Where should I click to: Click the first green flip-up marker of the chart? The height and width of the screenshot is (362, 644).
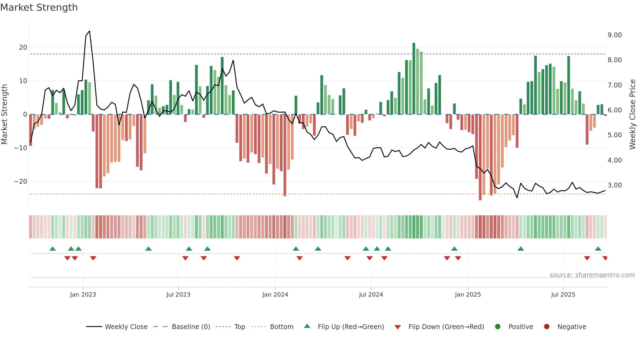coord(53,249)
